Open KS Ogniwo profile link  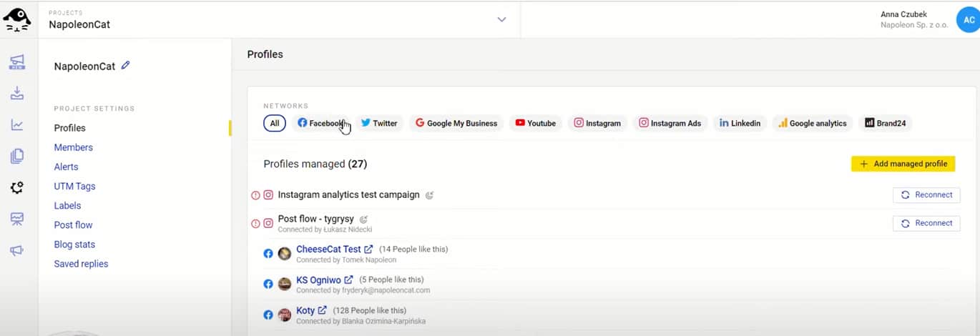[319, 280]
